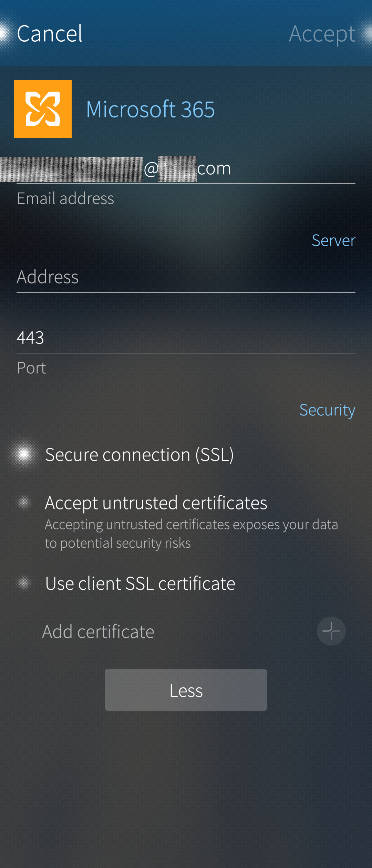Image resolution: width=372 pixels, height=868 pixels.
Task: Select the Add certificate text entry
Action: [99, 631]
